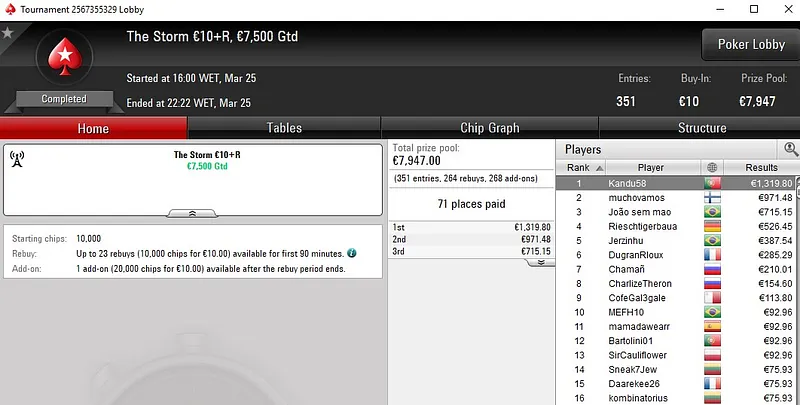Click the broadcast antenna icon
The image size is (800, 405).
tap(16, 160)
